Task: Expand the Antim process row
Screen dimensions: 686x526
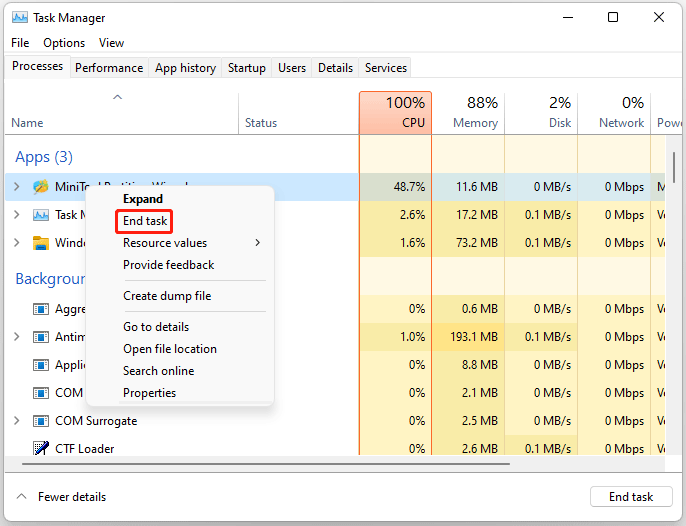Action: point(17,337)
